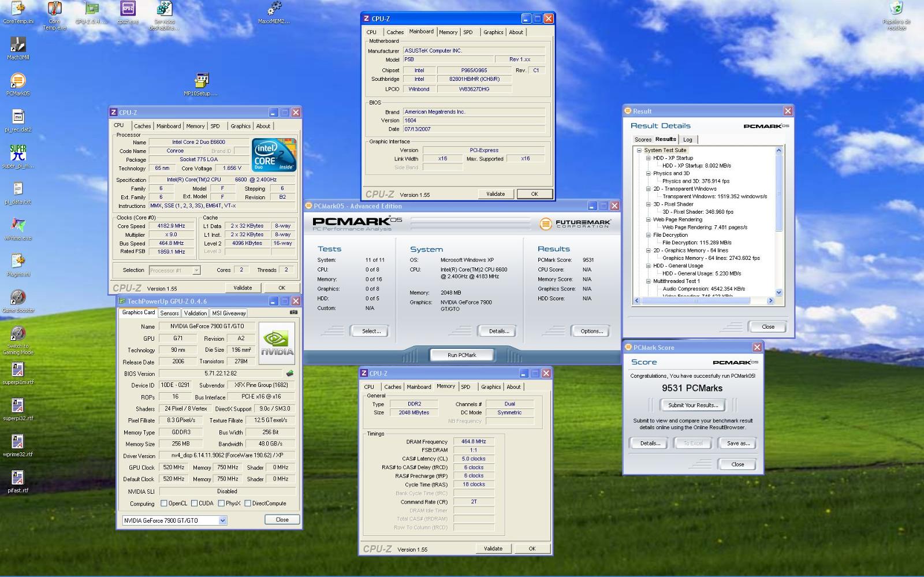Click Details button in PCMark Score window
Viewport: 924px width, 577px height.
[650, 444]
